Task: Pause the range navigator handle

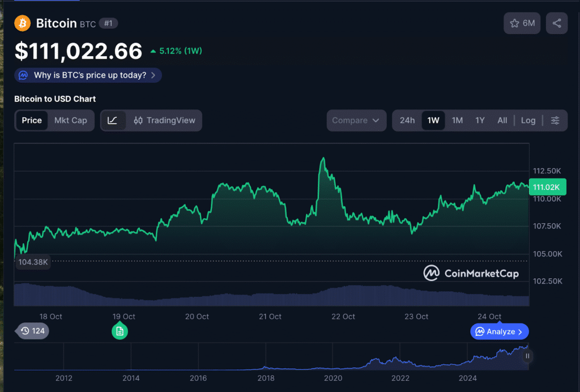Action: tap(527, 356)
